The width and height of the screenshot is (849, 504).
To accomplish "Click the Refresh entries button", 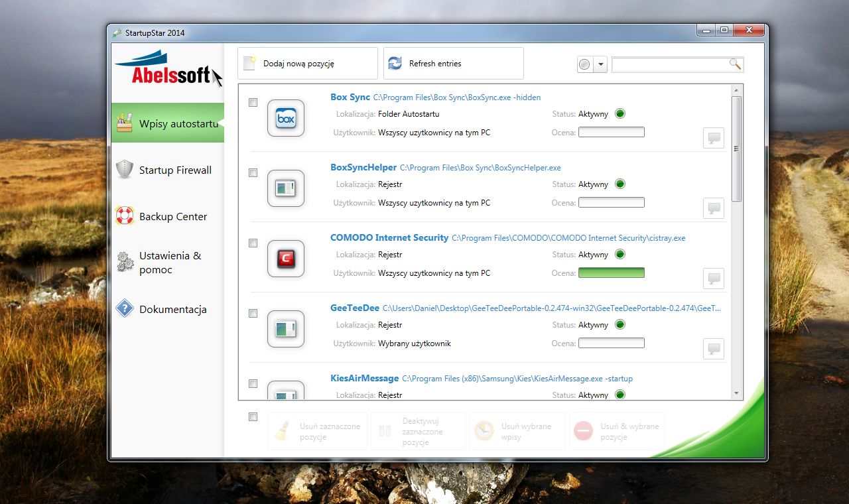I will click(x=454, y=64).
